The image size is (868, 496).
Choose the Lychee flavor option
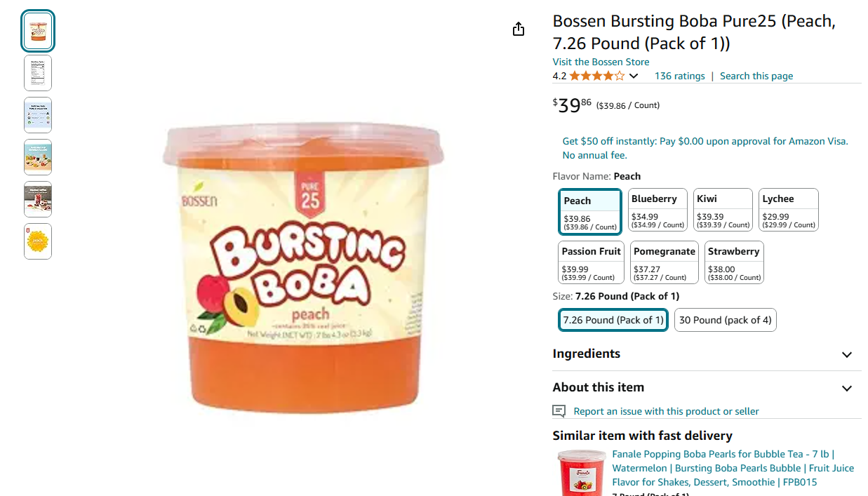click(x=789, y=210)
